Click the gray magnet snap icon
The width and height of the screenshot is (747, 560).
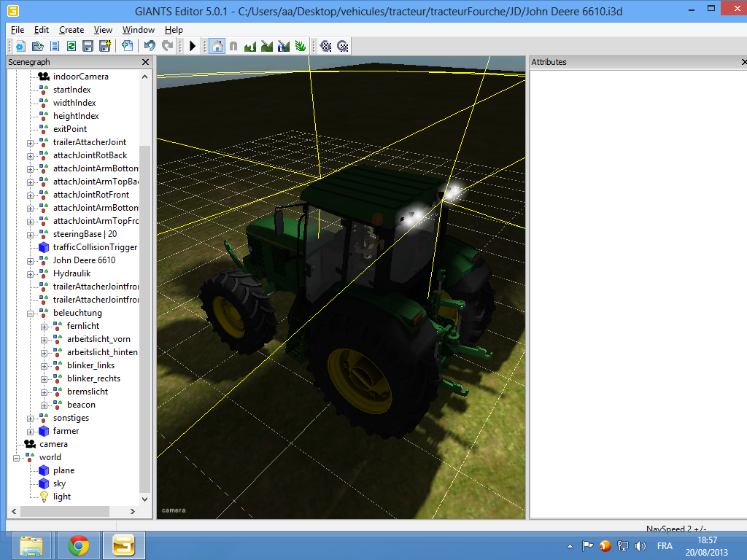(233, 46)
